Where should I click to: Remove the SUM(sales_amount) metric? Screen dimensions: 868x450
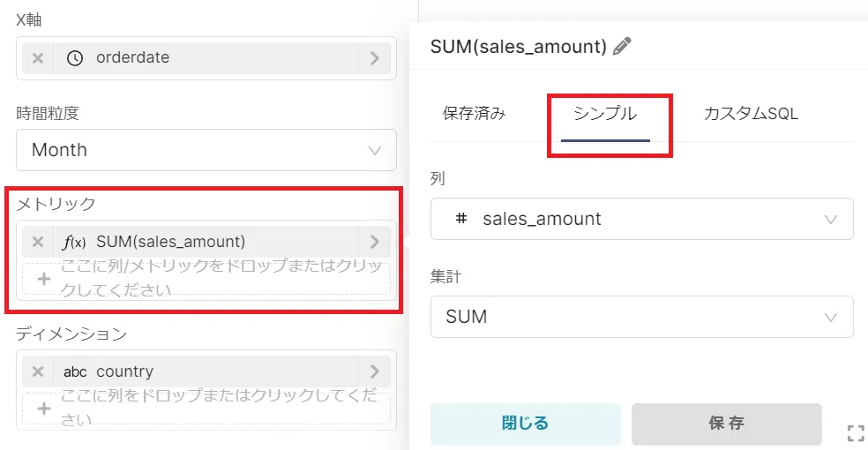pyautogui.click(x=38, y=242)
